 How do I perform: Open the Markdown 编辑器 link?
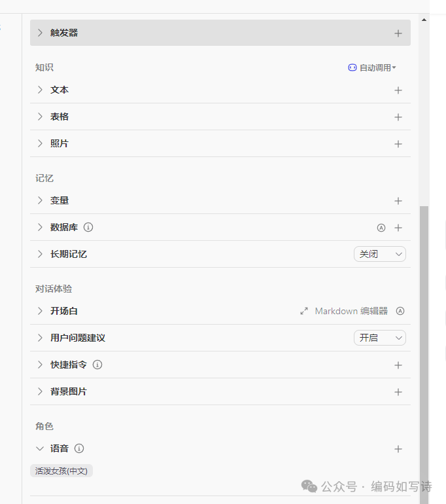point(351,311)
